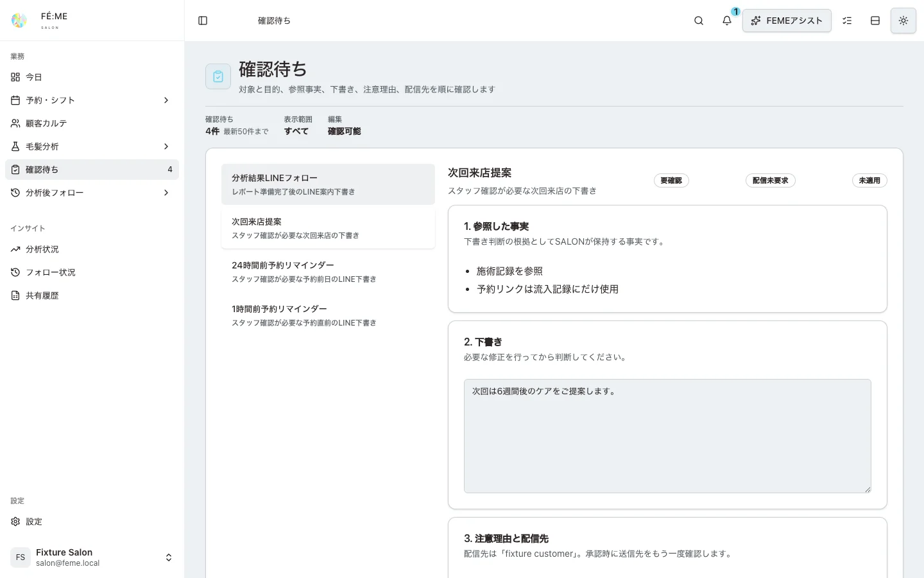This screenshot has height=578, width=924.
Task: Click the draft textarea resize handle
Action: pos(868,489)
